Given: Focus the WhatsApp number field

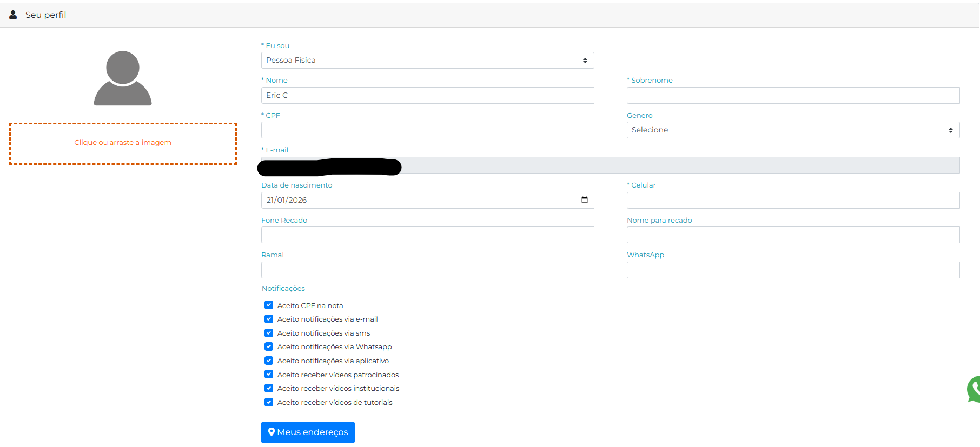Looking at the screenshot, I should [x=792, y=270].
